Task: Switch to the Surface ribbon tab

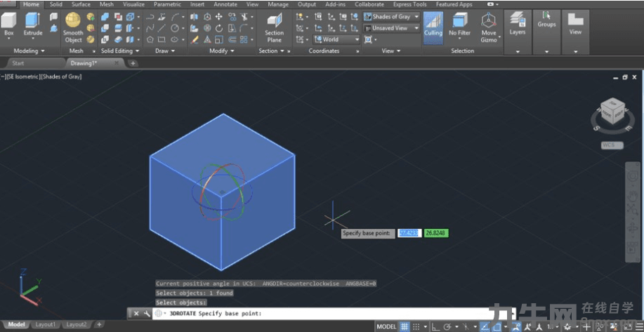Action: [x=81, y=4]
